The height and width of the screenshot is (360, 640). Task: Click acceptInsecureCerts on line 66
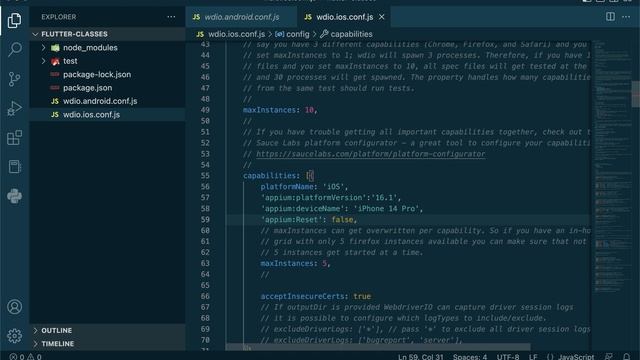[302, 296]
